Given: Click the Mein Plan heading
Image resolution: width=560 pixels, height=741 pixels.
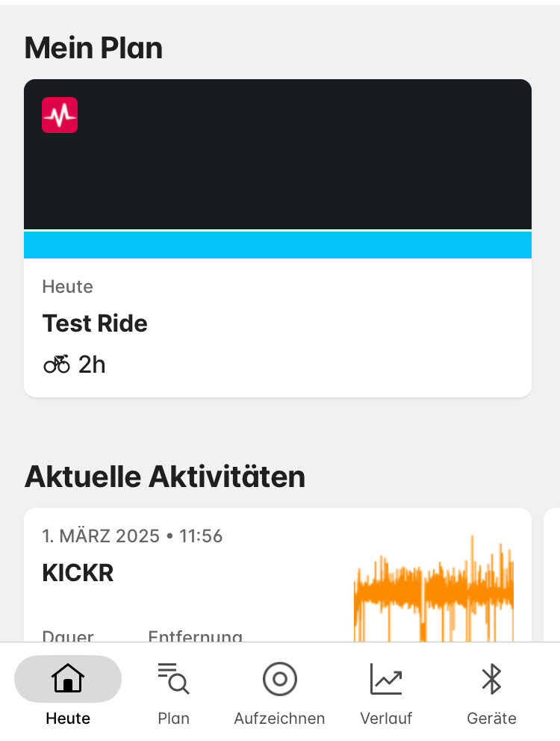Looking at the screenshot, I should tap(93, 49).
